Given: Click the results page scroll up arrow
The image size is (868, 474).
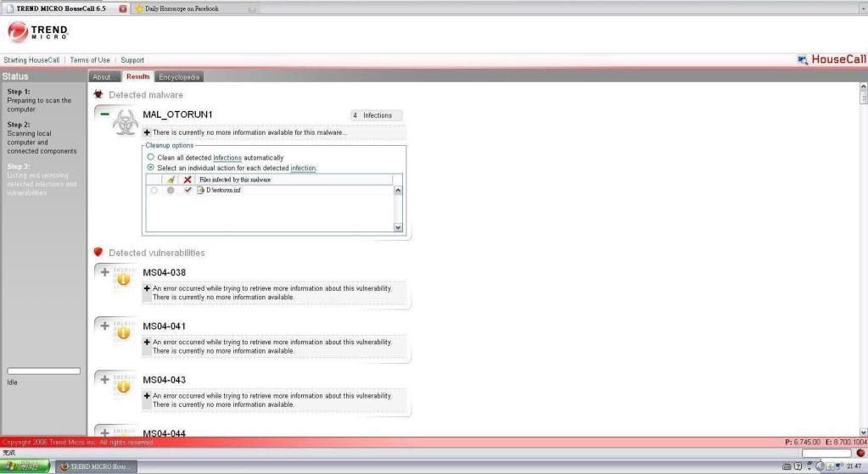Looking at the screenshot, I should 863,86.
